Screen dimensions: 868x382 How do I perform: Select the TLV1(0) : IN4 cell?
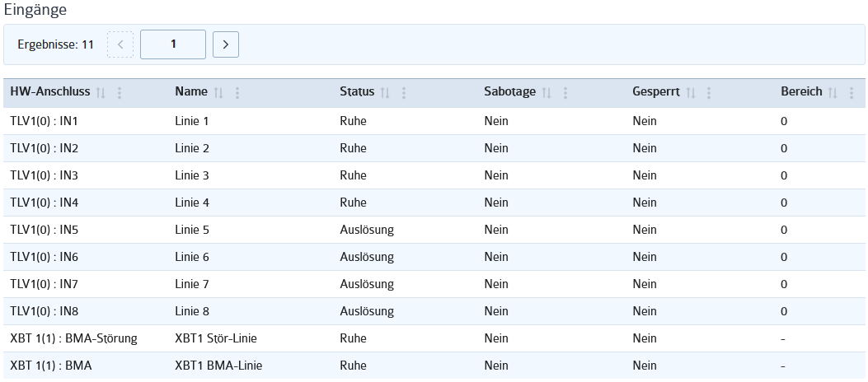point(45,203)
